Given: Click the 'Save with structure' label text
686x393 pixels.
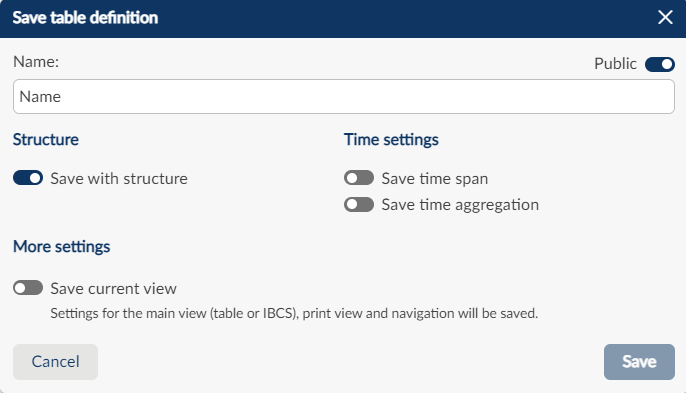Looking at the screenshot, I should coord(119,179).
